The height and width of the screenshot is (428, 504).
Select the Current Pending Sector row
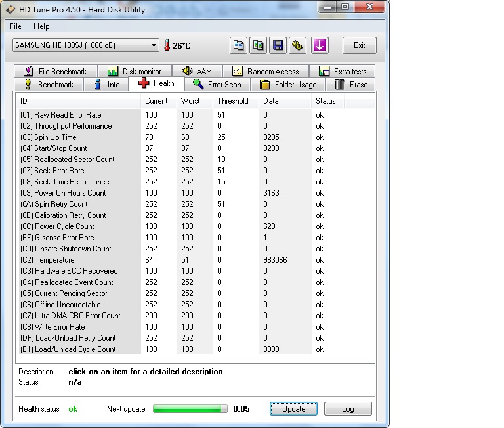(x=181, y=293)
